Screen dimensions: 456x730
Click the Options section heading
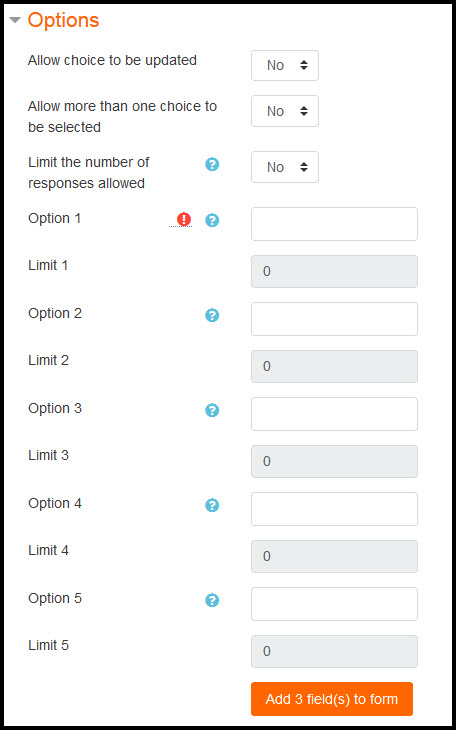[x=63, y=20]
